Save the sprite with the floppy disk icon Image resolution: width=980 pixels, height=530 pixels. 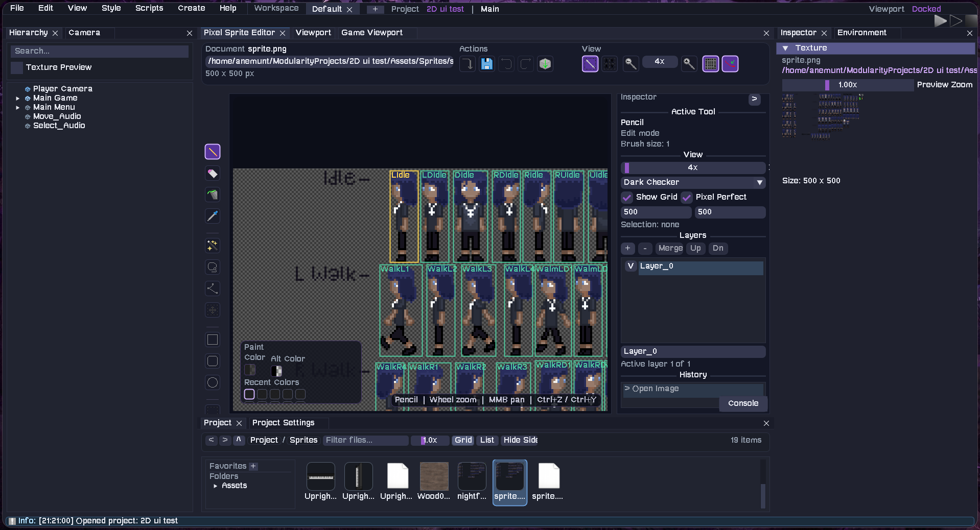point(487,64)
